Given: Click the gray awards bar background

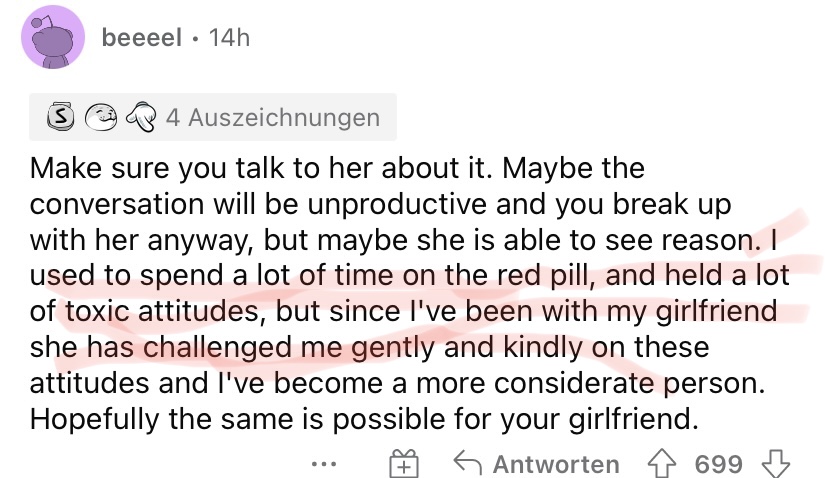Looking at the screenshot, I should 213,117.
